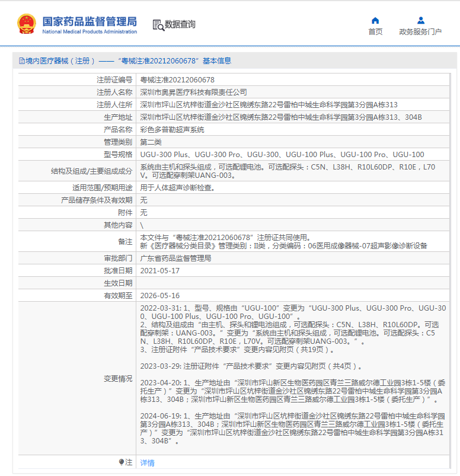This screenshot has width=460, height=476.
Task: Open 政务服务门户 link text
Action: point(420,31)
